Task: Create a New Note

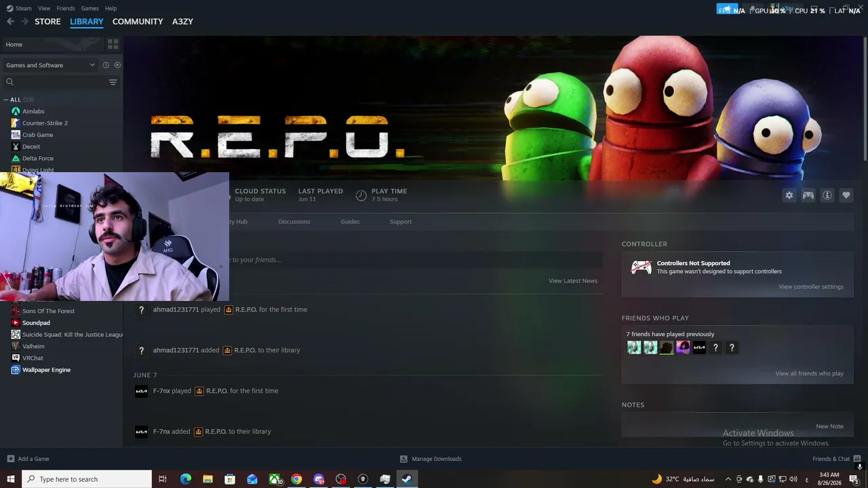Action: click(830, 426)
